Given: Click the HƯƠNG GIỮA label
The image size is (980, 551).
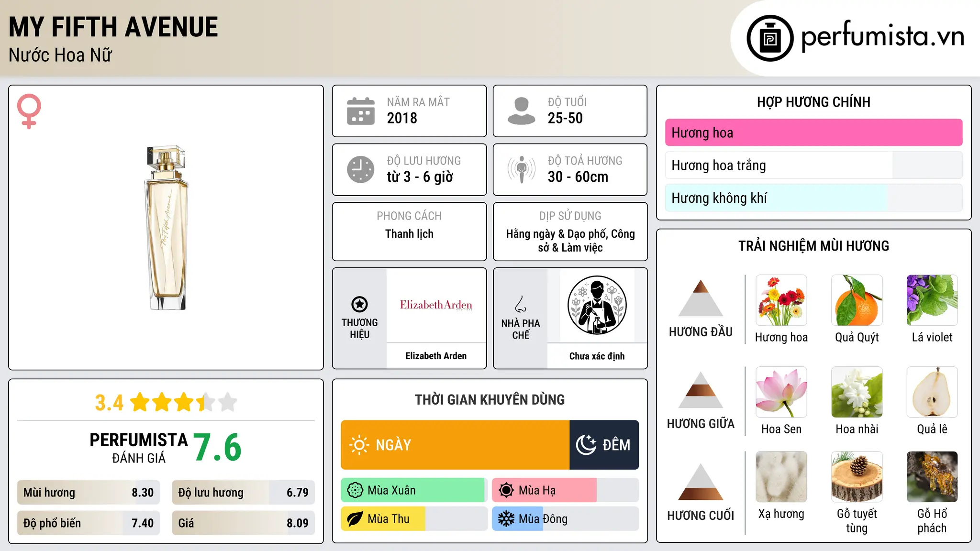Looking at the screenshot, I should [x=701, y=424].
